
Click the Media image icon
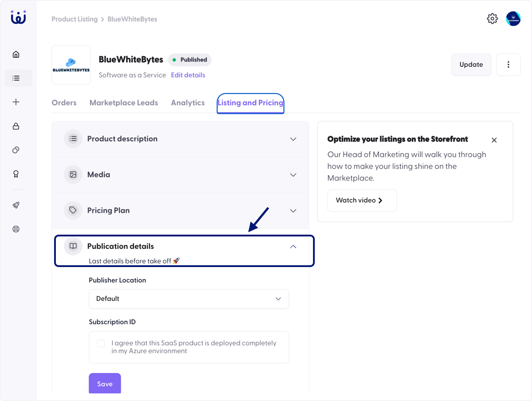pyautogui.click(x=73, y=175)
